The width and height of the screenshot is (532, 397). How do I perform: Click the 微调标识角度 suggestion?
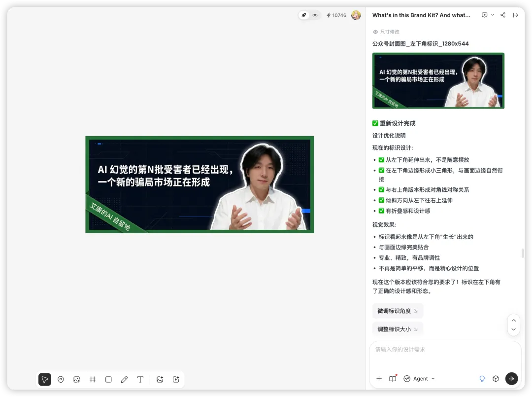(x=398, y=311)
